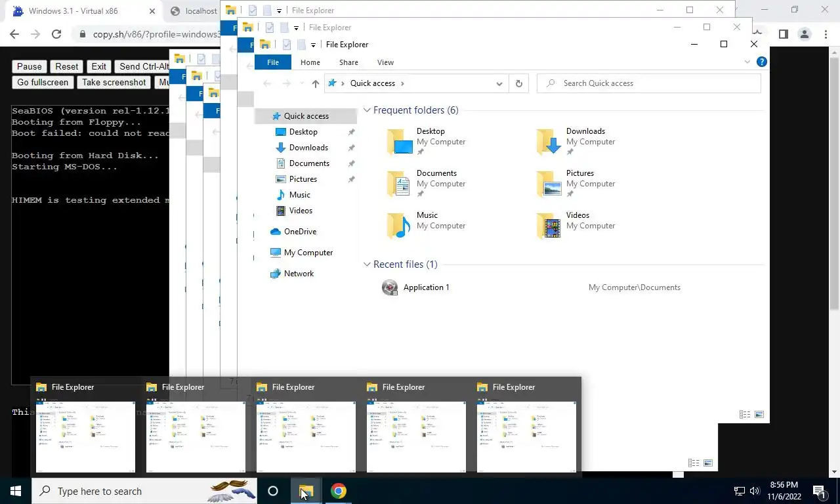Screen dimensions: 840x504
Task: Open the rearmost window's Customize Quick Access Toolbar dropdown
Action: tap(279, 10)
